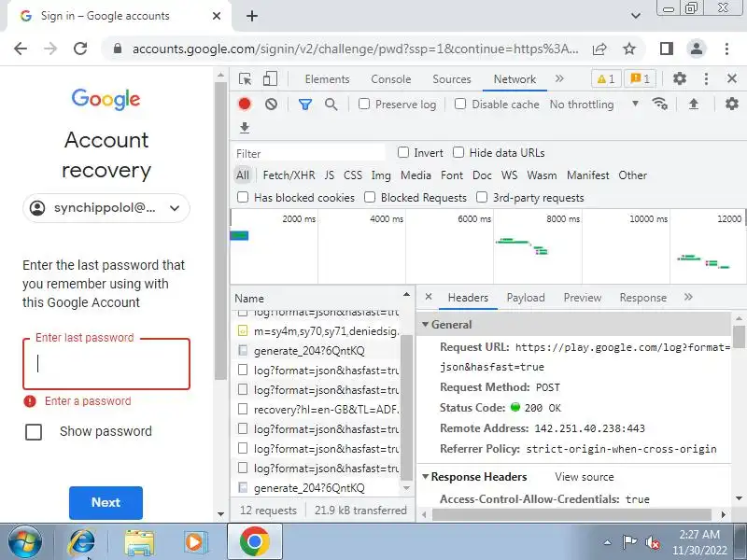Viewport: 747px width, 560px height.
Task: Close the DevTools panel
Action: coord(732,78)
